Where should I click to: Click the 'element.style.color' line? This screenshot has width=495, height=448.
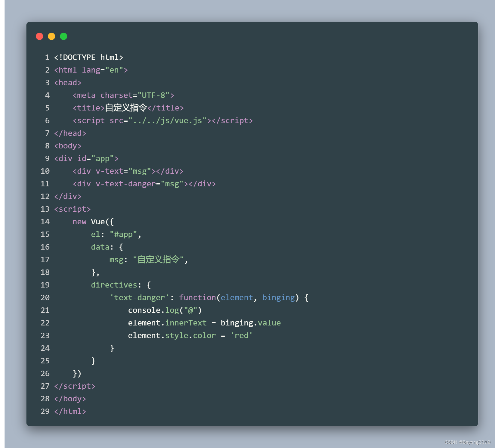point(190,335)
